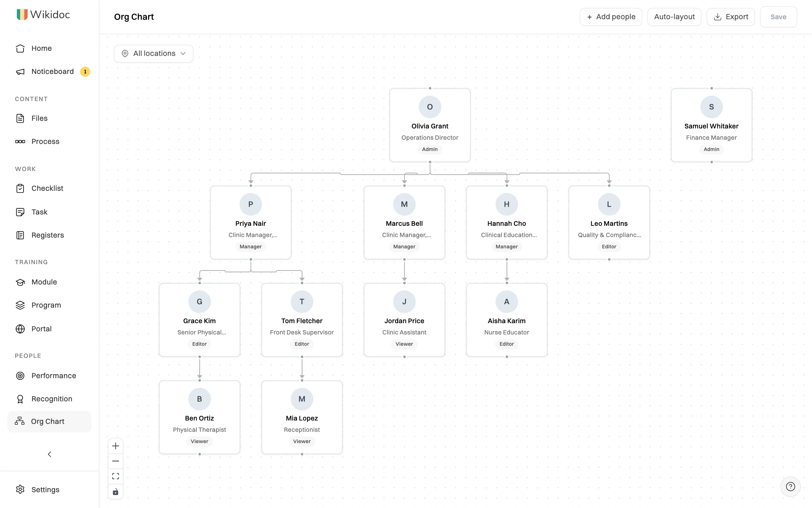Click Leo Martins' Editor badge
812x508 pixels.
[609, 247]
